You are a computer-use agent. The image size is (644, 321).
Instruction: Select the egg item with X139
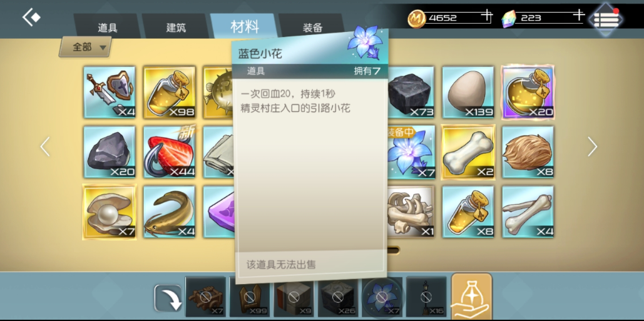pos(468,93)
